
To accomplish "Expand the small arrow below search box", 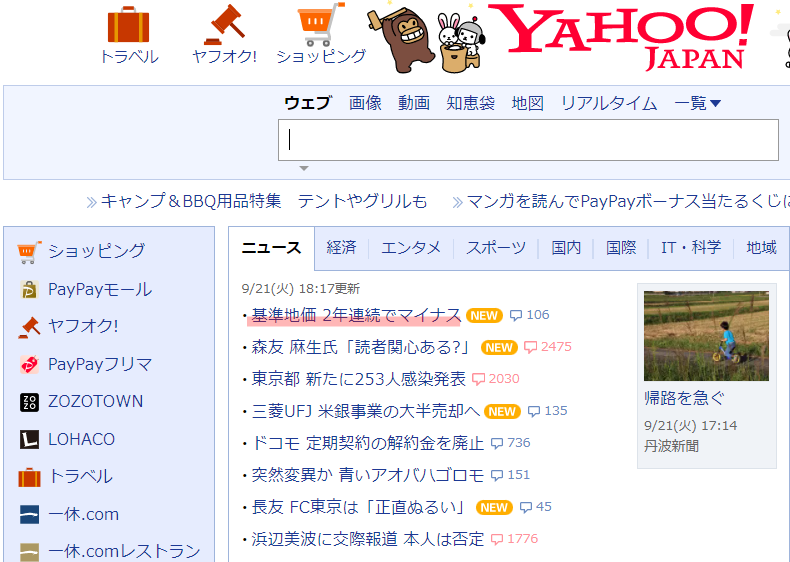I will (x=304, y=168).
